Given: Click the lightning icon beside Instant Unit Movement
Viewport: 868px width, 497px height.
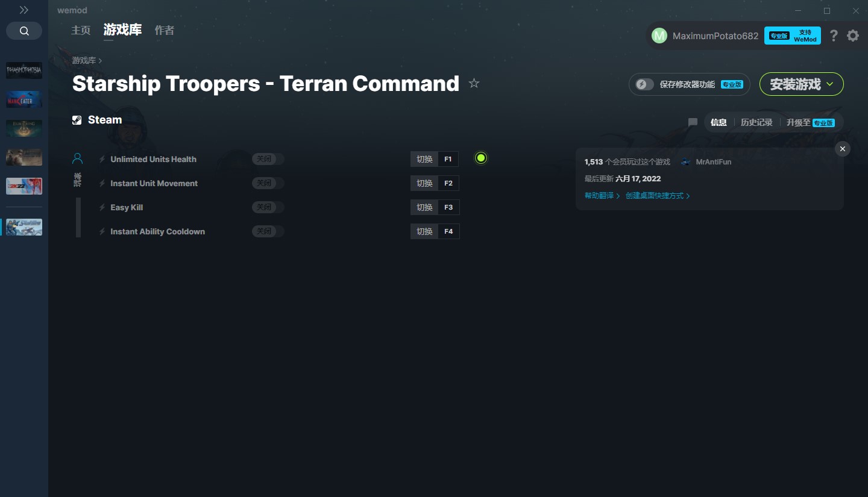Looking at the screenshot, I should click(102, 184).
